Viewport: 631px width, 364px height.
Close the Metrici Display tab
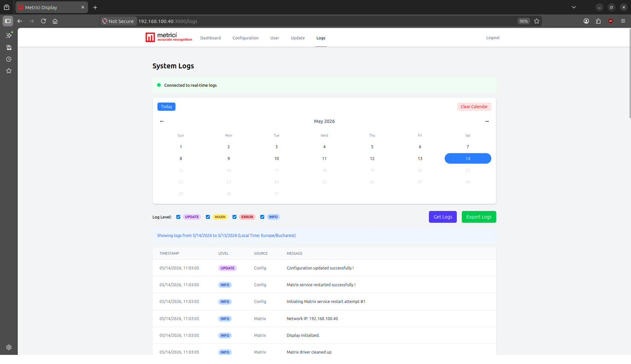(x=83, y=7)
